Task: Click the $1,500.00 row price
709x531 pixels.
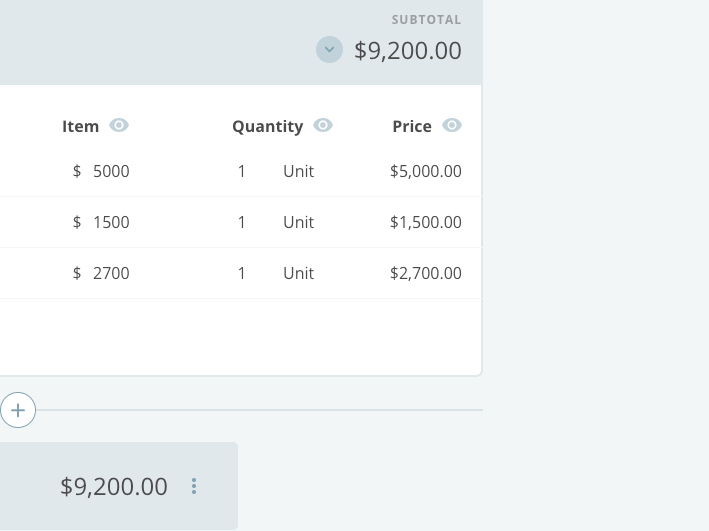Action: [426, 222]
